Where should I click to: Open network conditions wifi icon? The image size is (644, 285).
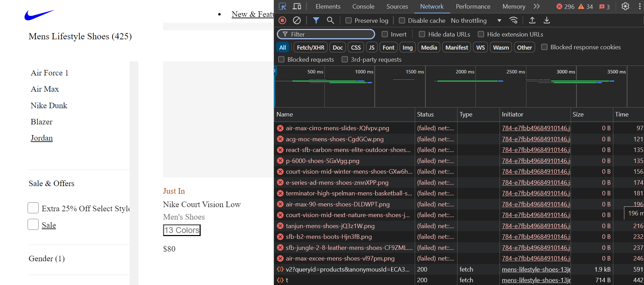coord(514,20)
